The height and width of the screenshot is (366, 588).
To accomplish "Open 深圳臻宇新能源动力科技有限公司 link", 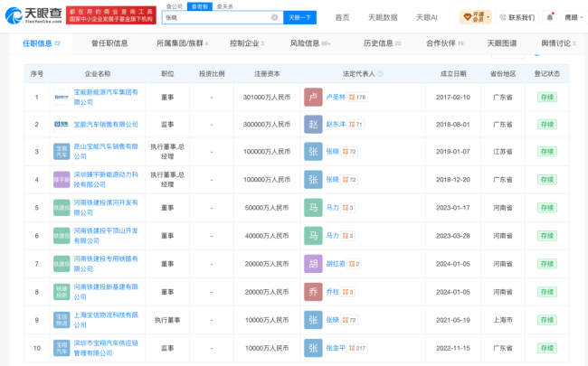I will point(106,180).
